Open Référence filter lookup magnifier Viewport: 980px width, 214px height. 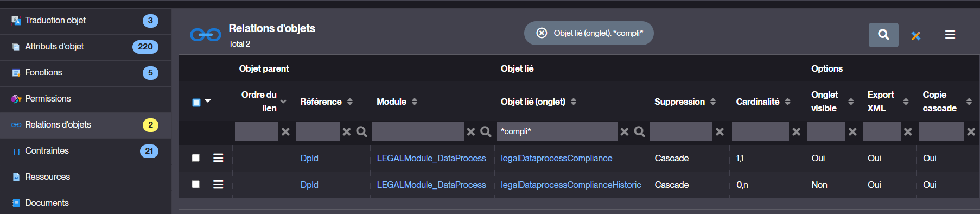pyautogui.click(x=362, y=132)
